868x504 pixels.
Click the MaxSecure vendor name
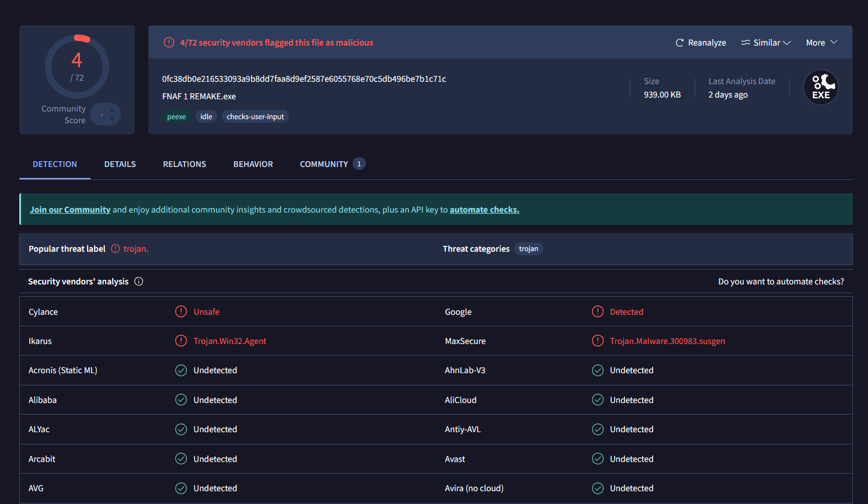[465, 341]
